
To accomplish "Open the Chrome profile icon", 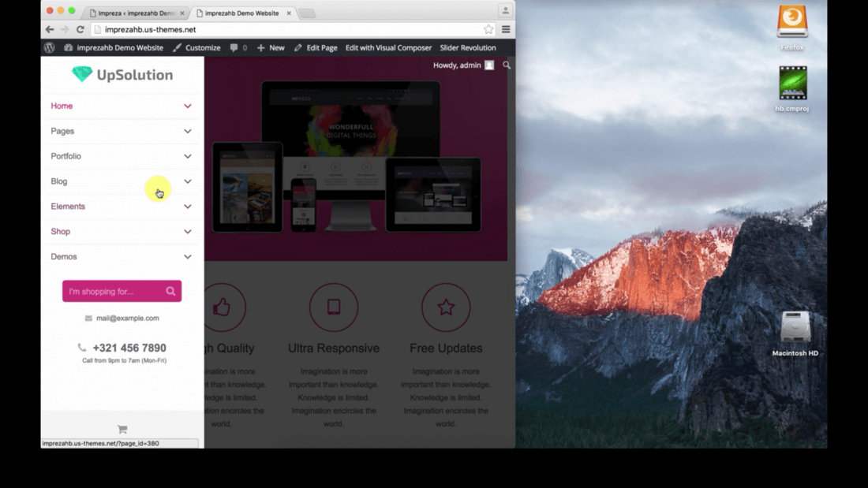I will (x=505, y=10).
